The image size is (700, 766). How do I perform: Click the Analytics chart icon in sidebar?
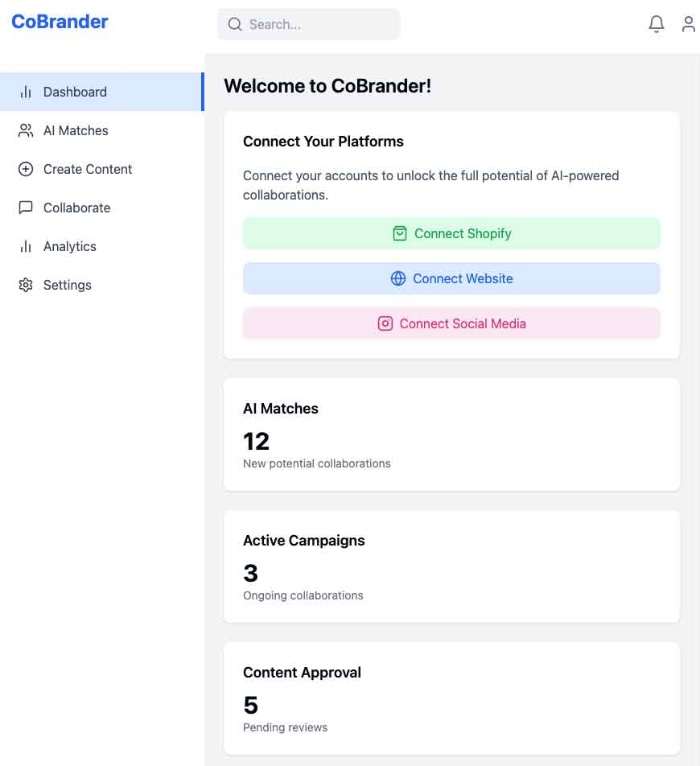click(x=26, y=246)
